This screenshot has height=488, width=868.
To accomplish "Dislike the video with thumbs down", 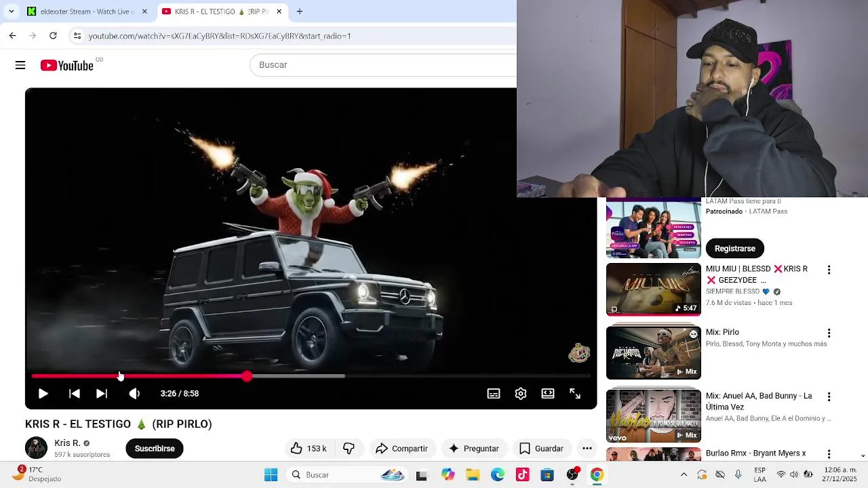I will tap(349, 448).
